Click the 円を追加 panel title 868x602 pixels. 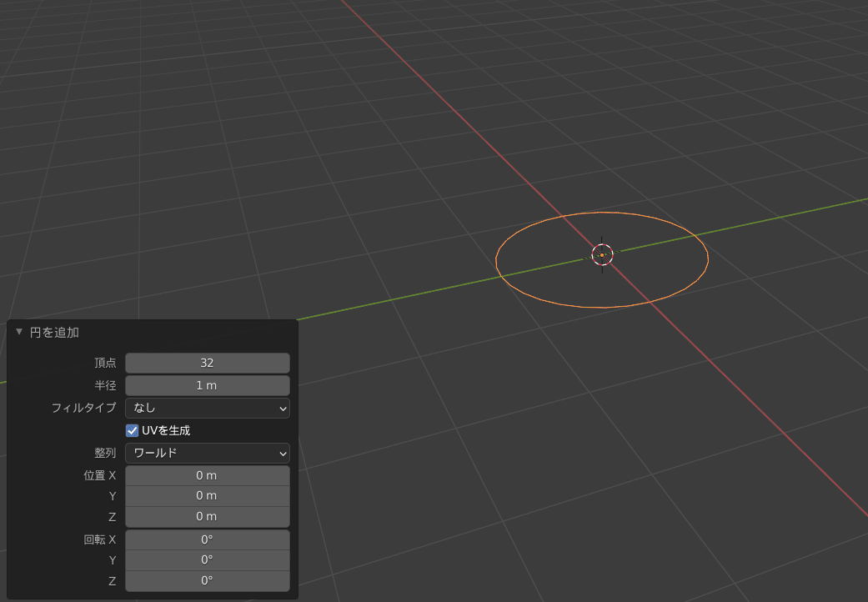click(x=54, y=333)
